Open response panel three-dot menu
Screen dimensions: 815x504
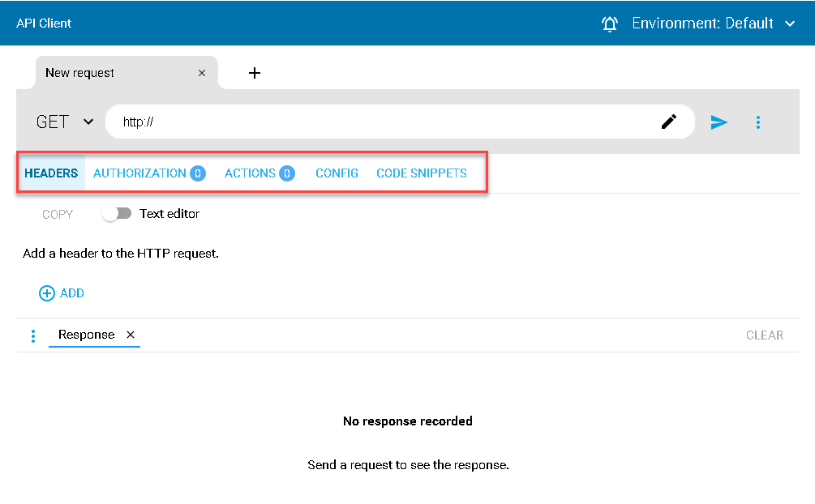(x=33, y=336)
